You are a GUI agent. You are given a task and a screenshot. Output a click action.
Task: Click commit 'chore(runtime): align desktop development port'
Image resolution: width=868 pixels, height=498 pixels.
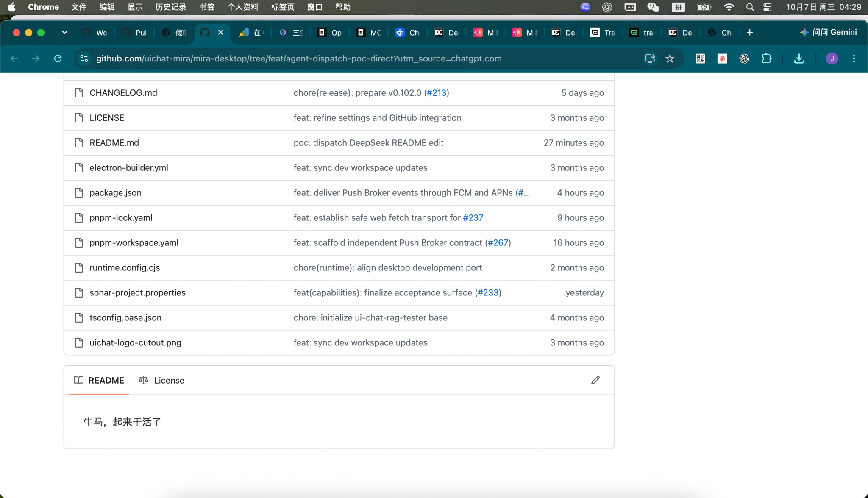click(x=388, y=268)
